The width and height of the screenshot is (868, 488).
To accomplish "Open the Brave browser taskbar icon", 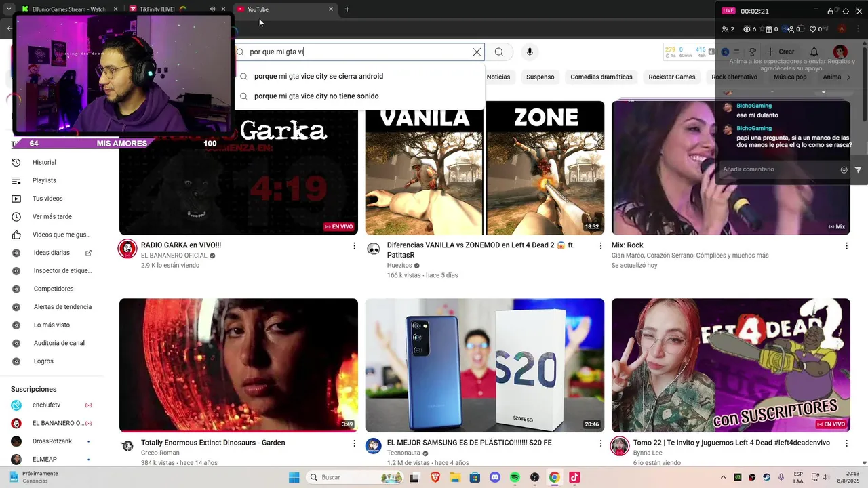I will [x=435, y=477].
